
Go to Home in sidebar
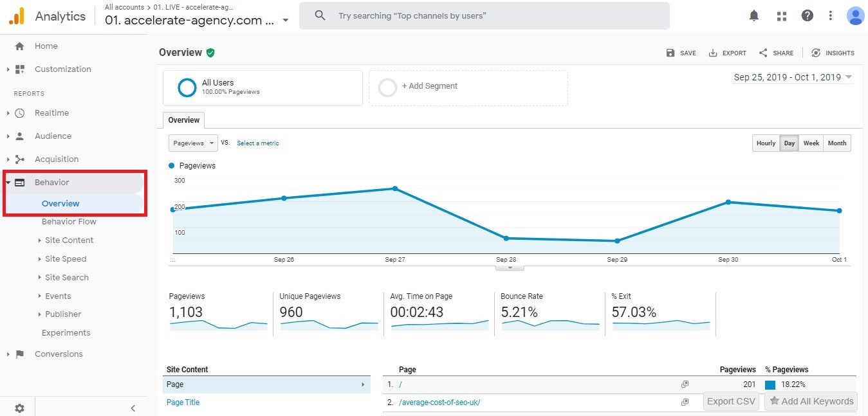46,46
